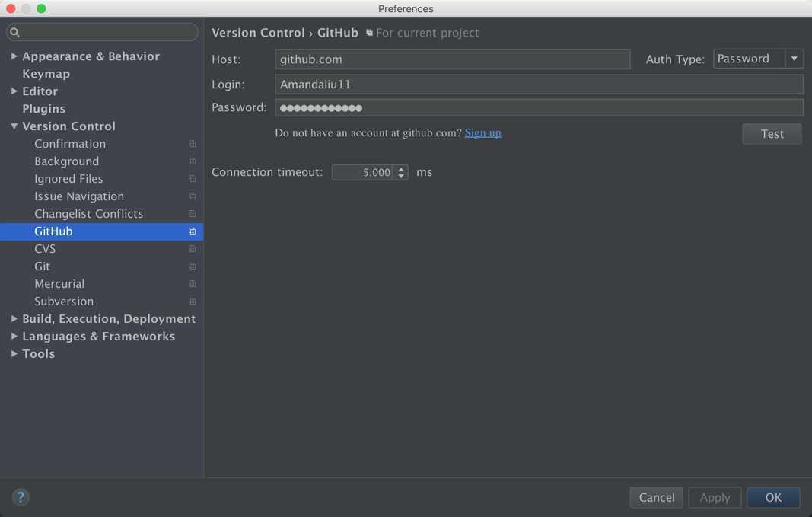This screenshot has width=812, height=517.
Task: Open the help question mark icon
Action: pyautogui.click(x=21, y=497)
